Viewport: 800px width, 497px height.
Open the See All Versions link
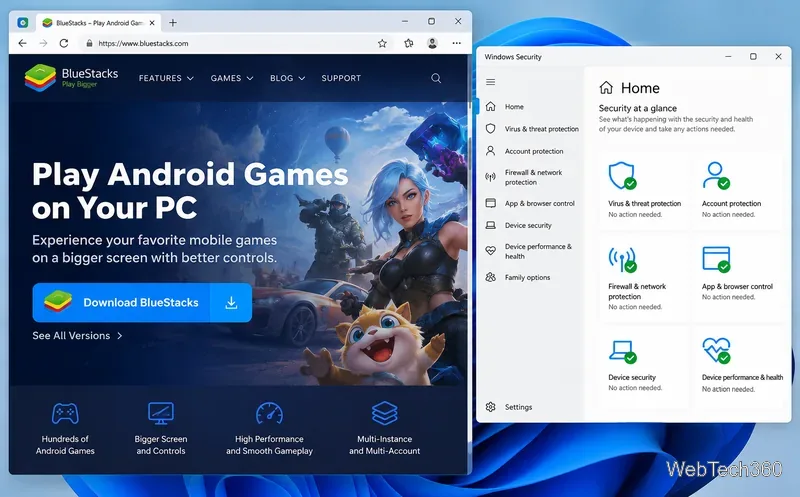click(77, 336)
